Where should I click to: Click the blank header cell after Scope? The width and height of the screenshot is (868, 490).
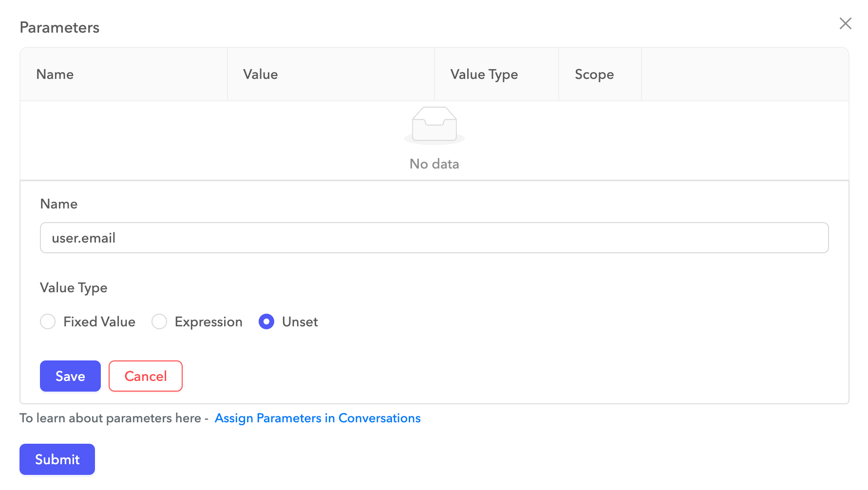click(744, 75)
